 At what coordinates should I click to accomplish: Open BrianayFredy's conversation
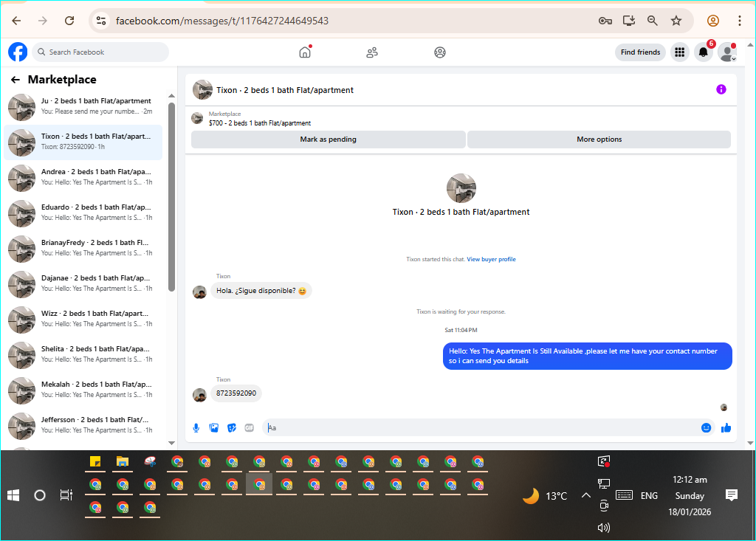pos(83,248)
